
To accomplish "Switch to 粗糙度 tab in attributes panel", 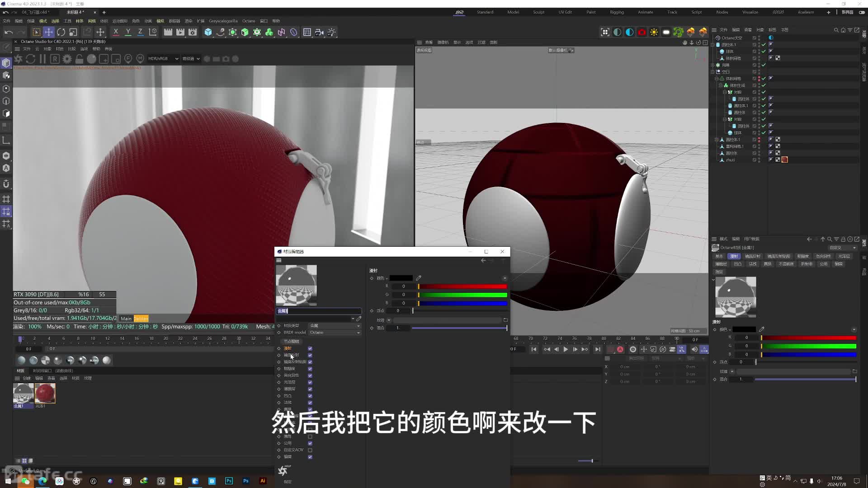I will pos(803,256).
